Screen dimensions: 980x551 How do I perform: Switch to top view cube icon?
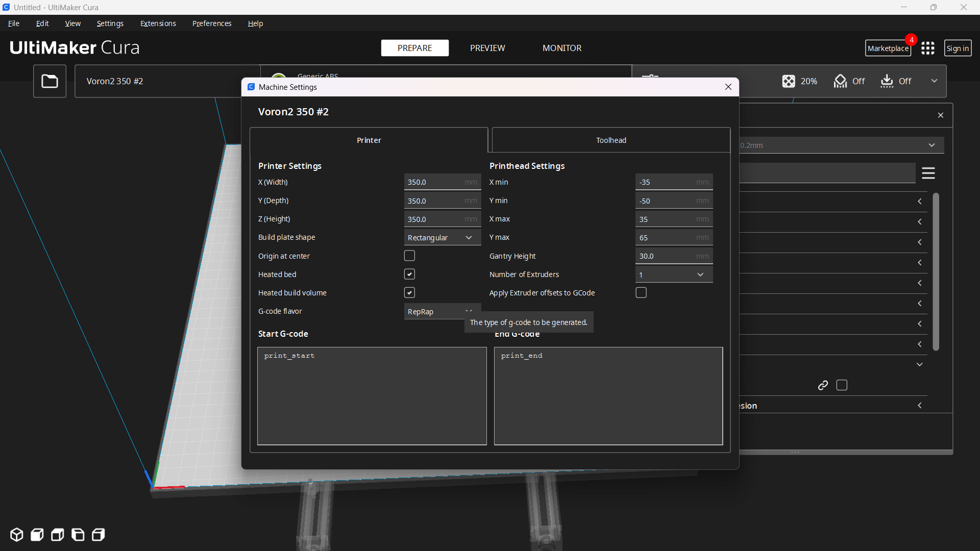tap(58, 534)
